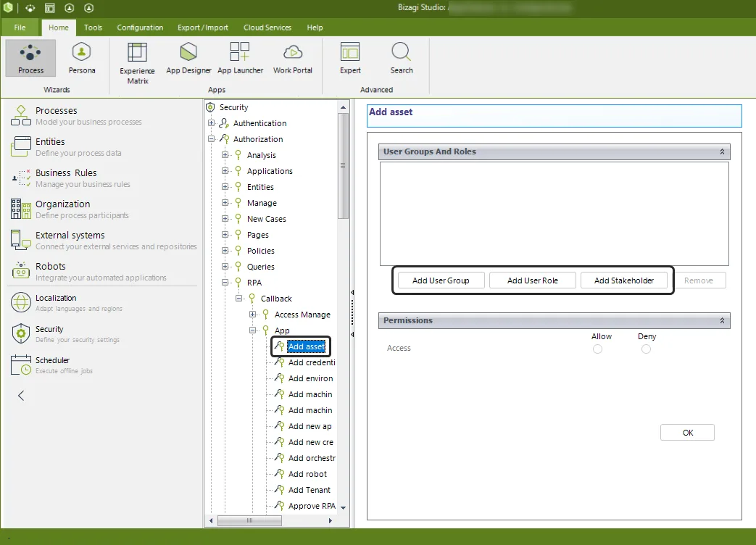The width and height of the screenshot is (756, 545).
Task: Collapse the left modules panel arrow
Action: [21, 396]
